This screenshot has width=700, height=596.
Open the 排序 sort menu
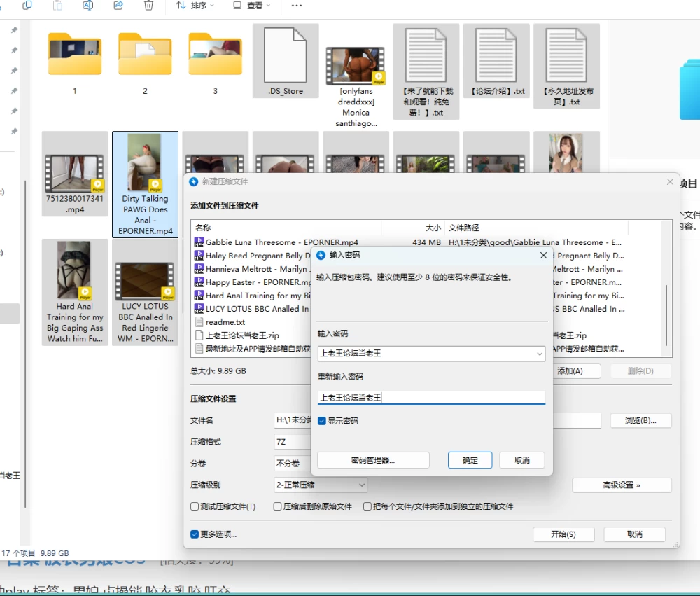pyautogui.click(x=195, y=6)
